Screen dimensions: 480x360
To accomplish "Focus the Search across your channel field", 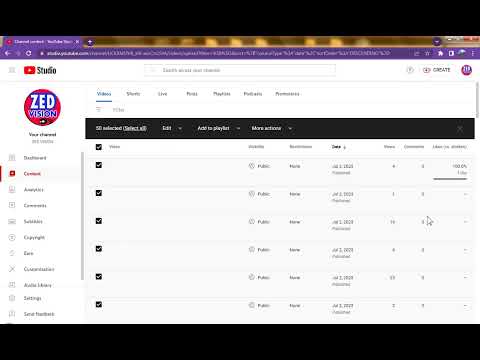I will (240, 70).
